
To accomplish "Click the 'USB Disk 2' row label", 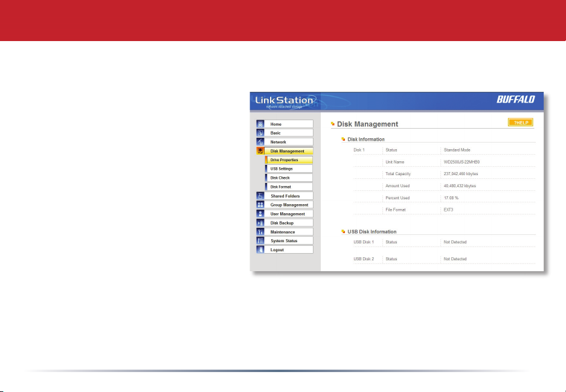I will [x=364, y=259].
